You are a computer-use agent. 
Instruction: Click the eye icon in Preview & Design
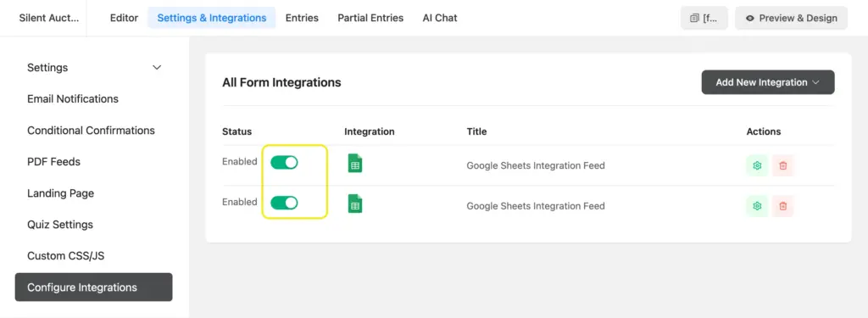(750, 19)
